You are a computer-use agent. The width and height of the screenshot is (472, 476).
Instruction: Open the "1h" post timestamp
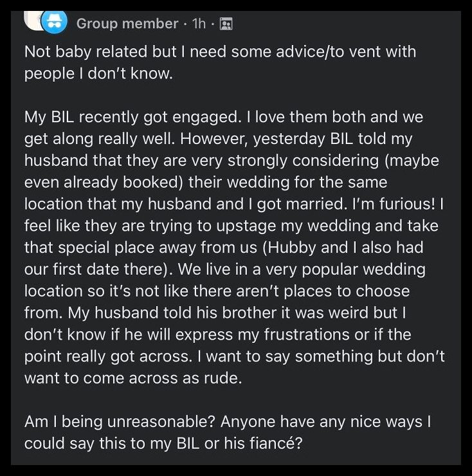pos(199,24)
